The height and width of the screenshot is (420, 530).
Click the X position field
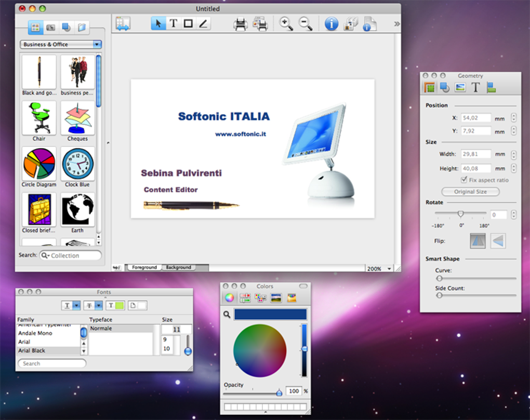pyautogui.click(x=476, y=118)
